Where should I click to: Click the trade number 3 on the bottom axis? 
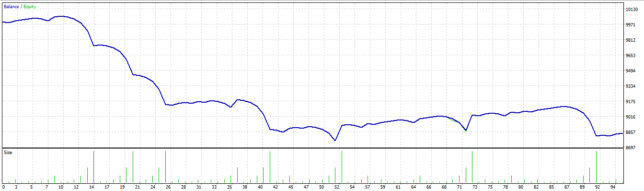tap(16, 187)
